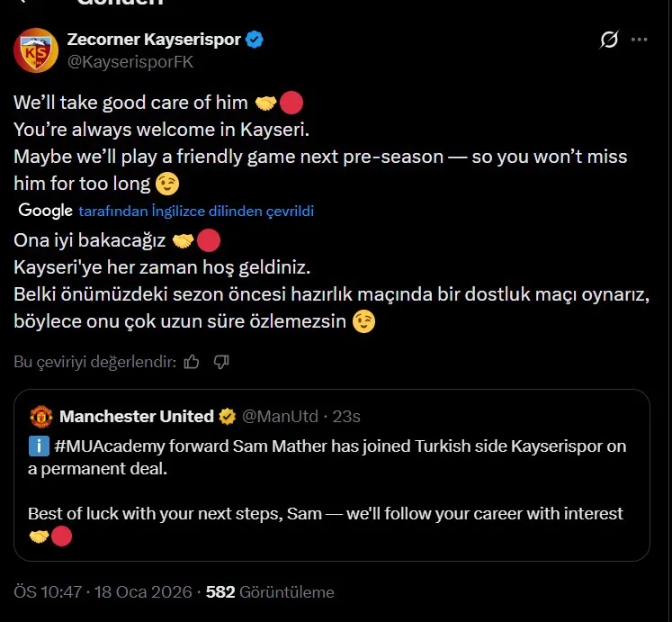Click the @KayserisporFK handle

click(x=130, y=61)
